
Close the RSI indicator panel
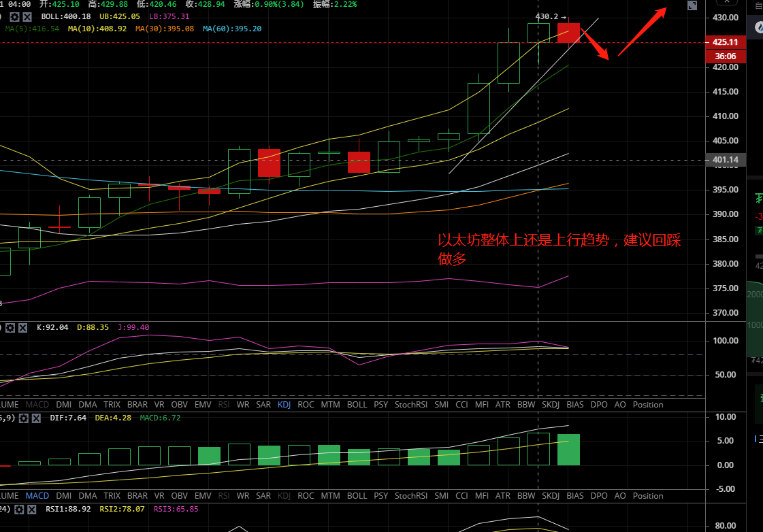[x=33, y=509]
